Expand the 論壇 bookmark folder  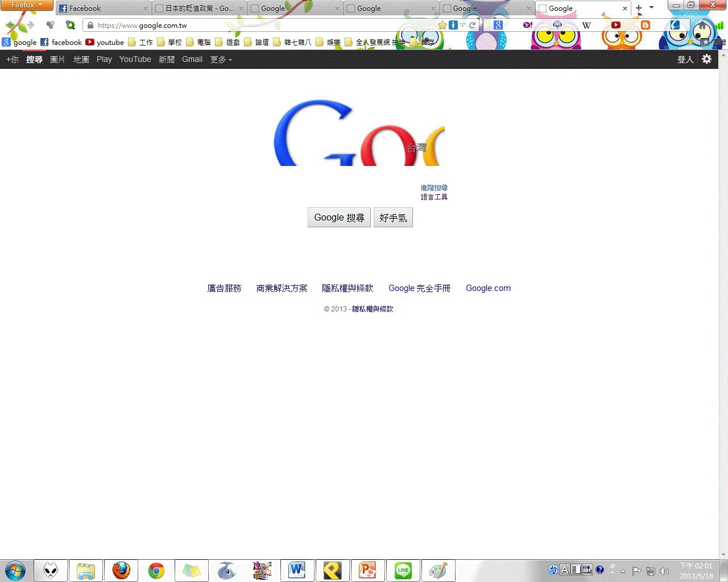(257, 42)
